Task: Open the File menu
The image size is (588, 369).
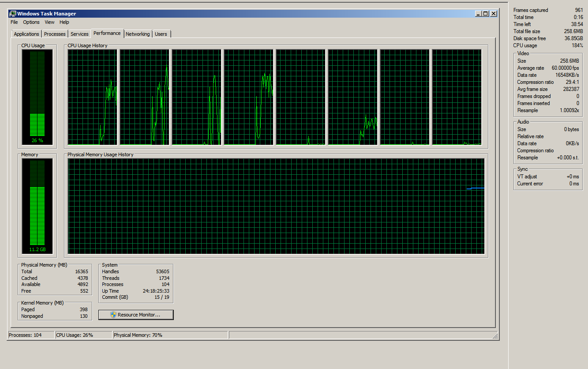Action: pyautogui.click(x=14, y=22)
